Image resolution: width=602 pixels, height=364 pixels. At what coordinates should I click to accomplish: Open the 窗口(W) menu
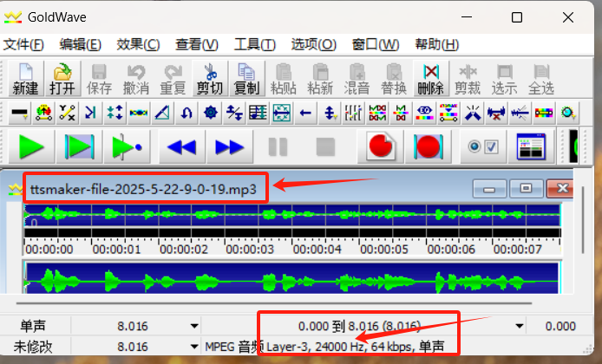(x=376, y=44)
